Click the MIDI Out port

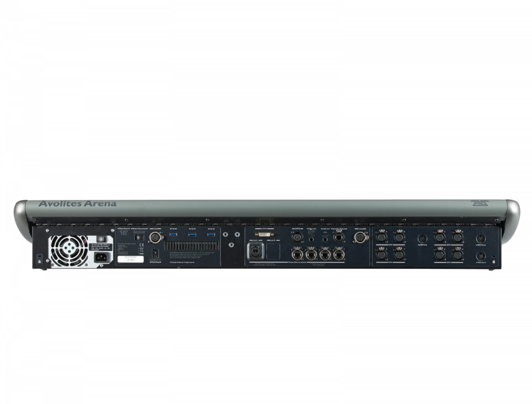click(481, 256)
